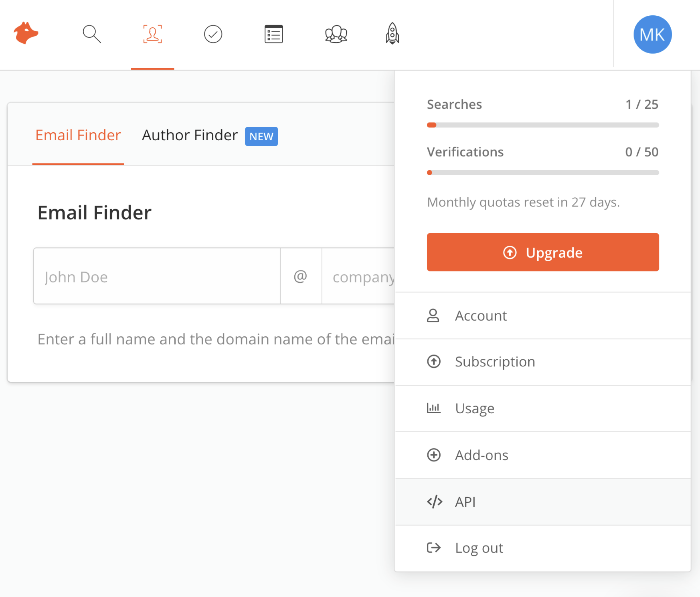Focus the John Doe name field

(x=157, y=276)
